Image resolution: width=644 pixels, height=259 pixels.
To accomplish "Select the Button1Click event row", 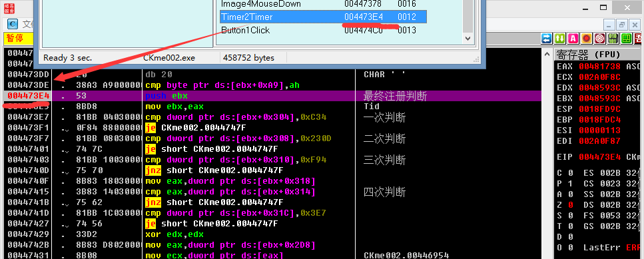I will click(x=323, y=30).
